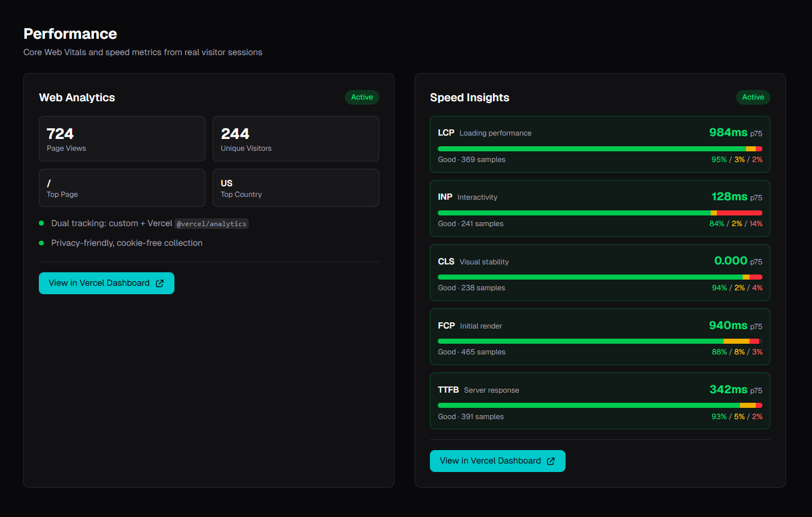Select the 724 Page Views card

[x=122, y=138]
